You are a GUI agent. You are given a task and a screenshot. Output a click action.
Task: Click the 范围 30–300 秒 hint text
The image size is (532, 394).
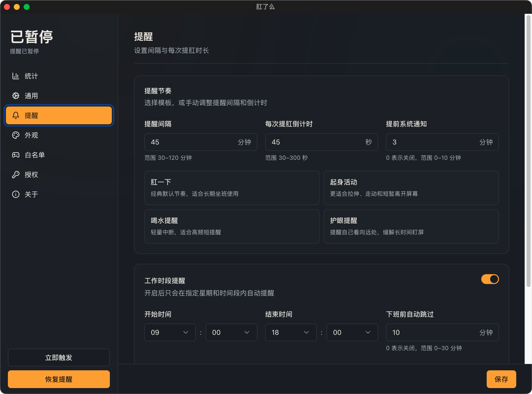click(286, 158)
